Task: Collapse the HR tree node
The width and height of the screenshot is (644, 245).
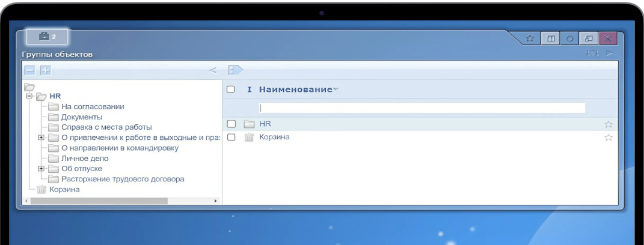Action: pos(29,96)
